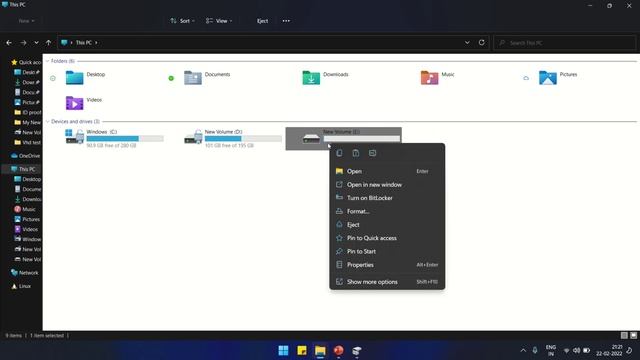Image resolution: width=640 pixels, height=360 pixels.
Task: Click OneDrive in the sidebar
Action: (x=26, y=156)
